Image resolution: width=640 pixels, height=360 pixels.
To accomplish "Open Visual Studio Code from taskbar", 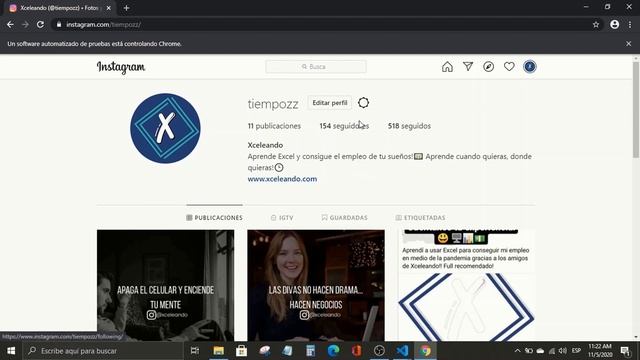I will (402, 351).
